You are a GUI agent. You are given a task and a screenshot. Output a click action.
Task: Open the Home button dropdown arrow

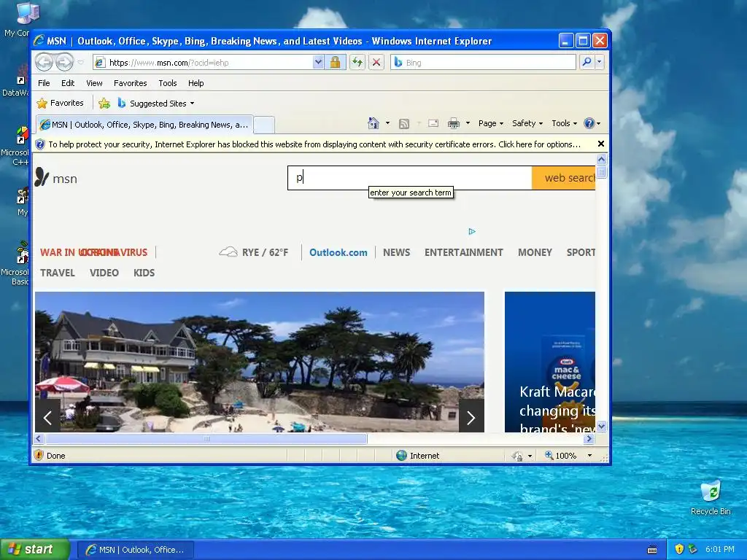(x=387, y=123)
